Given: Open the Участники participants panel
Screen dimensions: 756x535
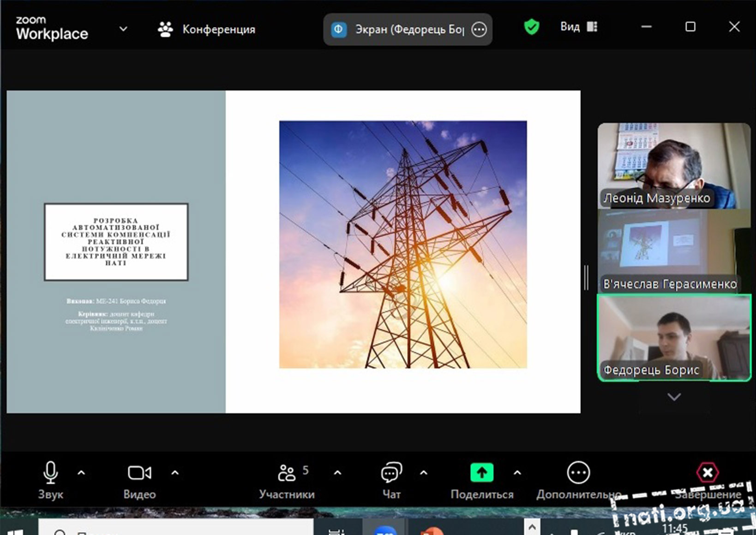Looking at the screenshot, I should tap(287, 473).
